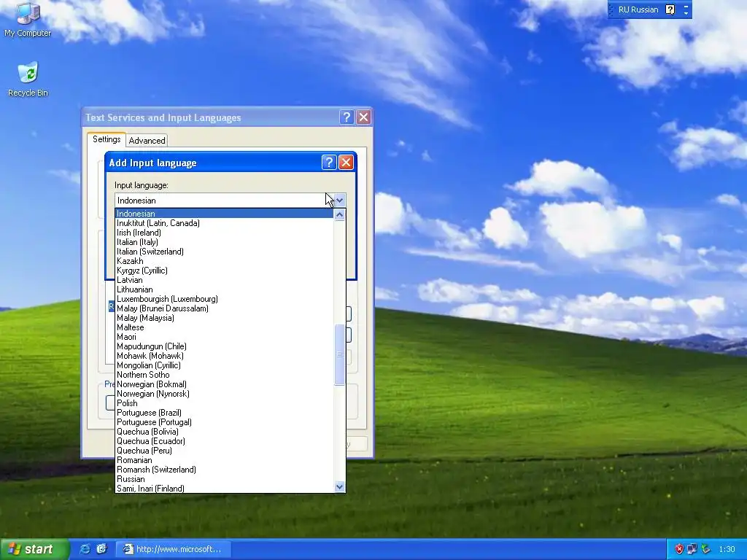The height and width of the screenshot is (560, 747).
Task: Select Romanian in the list
Action: click(225, 460)
